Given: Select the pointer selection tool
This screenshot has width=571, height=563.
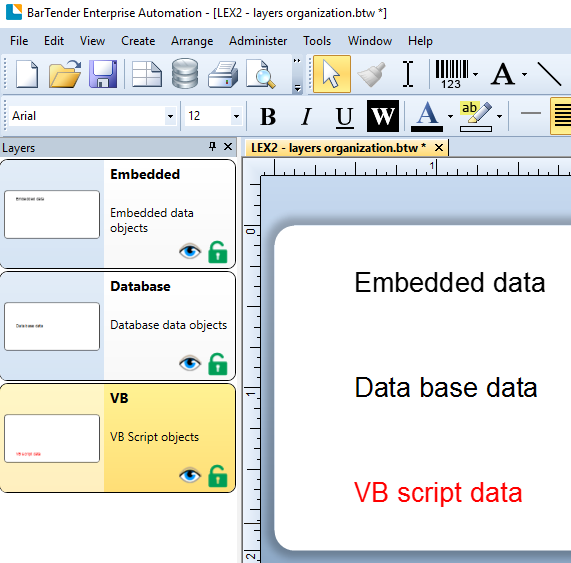Looking at the screenshot, I should tap(332, 74).
